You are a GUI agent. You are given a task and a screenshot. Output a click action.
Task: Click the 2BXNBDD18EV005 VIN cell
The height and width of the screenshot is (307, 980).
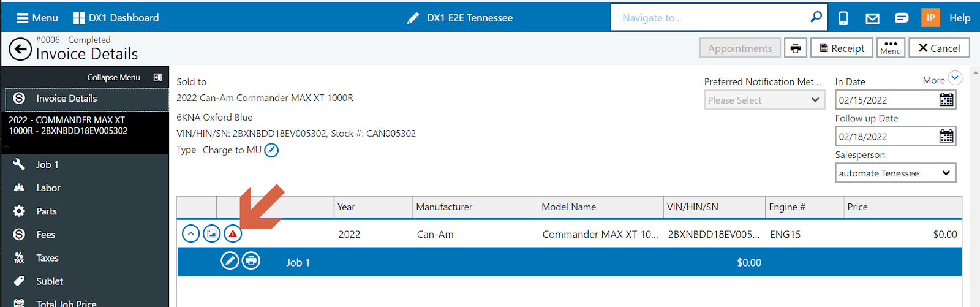[714, 234]
